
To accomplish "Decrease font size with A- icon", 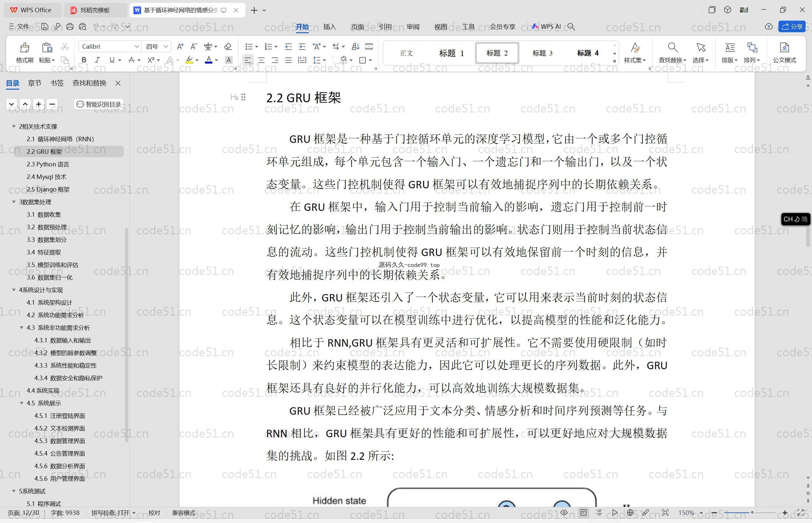I will [193, 46].
